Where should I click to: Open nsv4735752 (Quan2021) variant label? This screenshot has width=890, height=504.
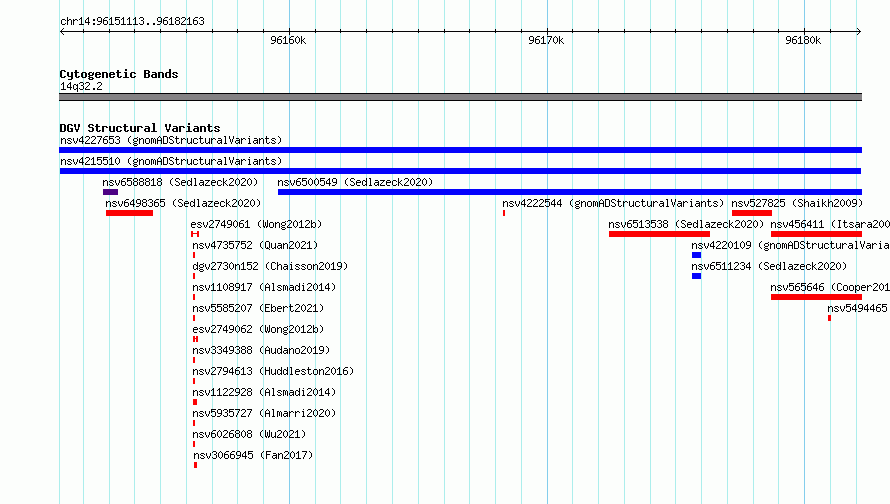(x=255, y=245)
